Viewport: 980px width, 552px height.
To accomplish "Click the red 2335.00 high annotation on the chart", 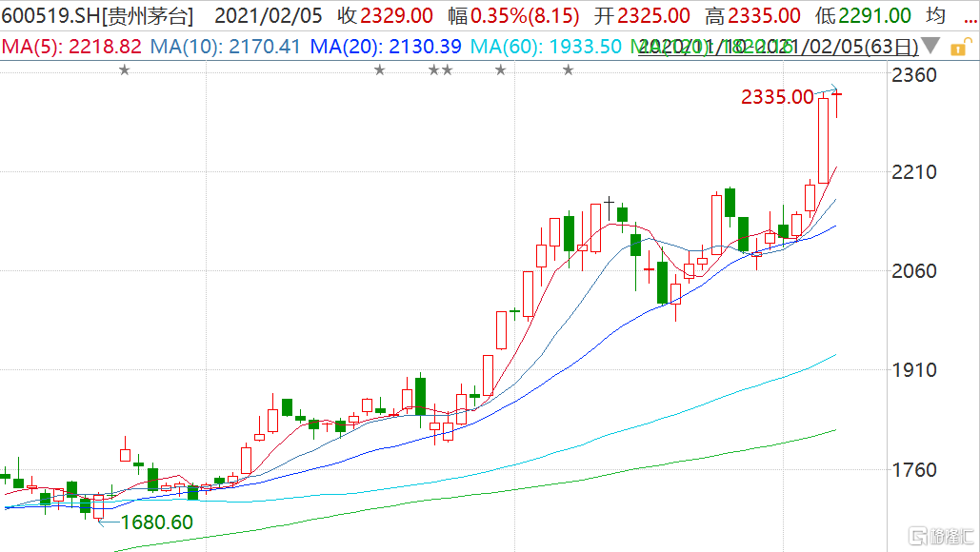I will [x=777, y=97].
